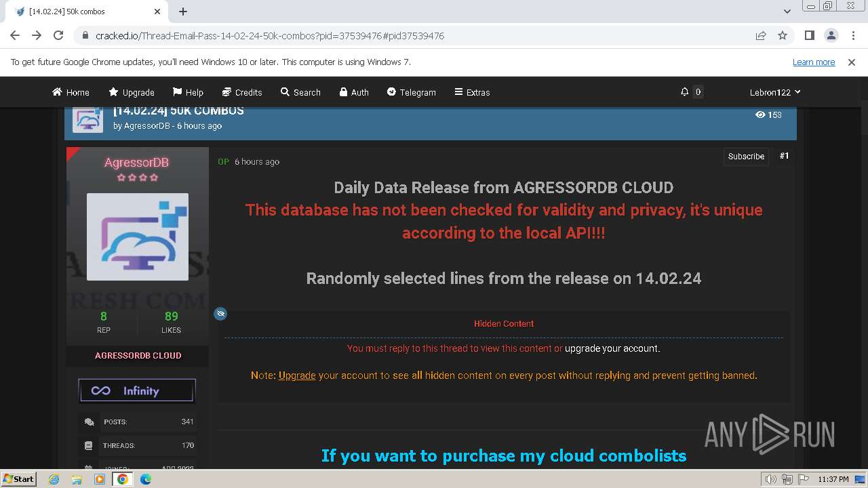Expand the tab search chevron
868x488 pixels.
[x=787, y=12]
